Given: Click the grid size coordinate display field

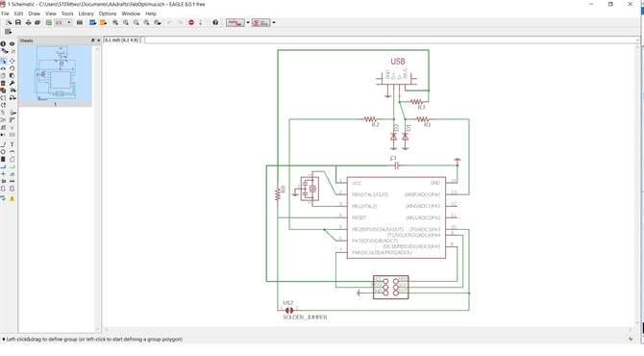Looking at the screenshot, I should [x=121, y=39].
